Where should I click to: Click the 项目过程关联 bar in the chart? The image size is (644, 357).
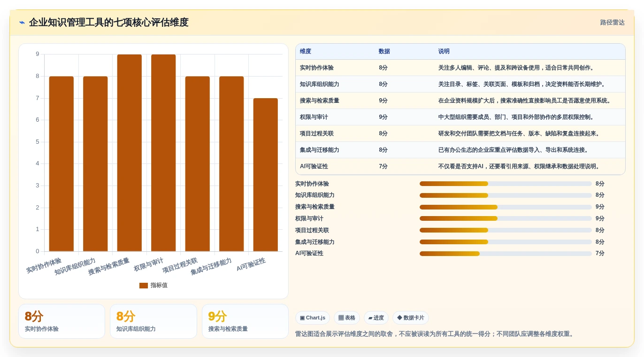(198, 164)
